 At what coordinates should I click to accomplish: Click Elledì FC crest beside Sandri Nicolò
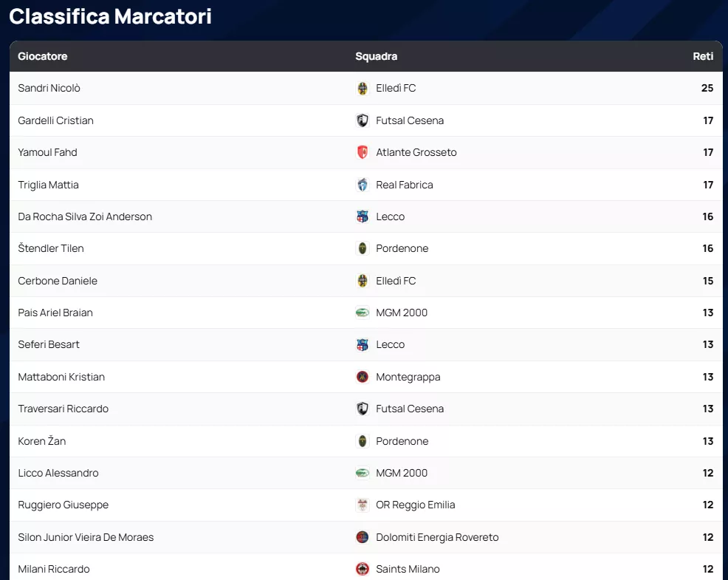363,89
